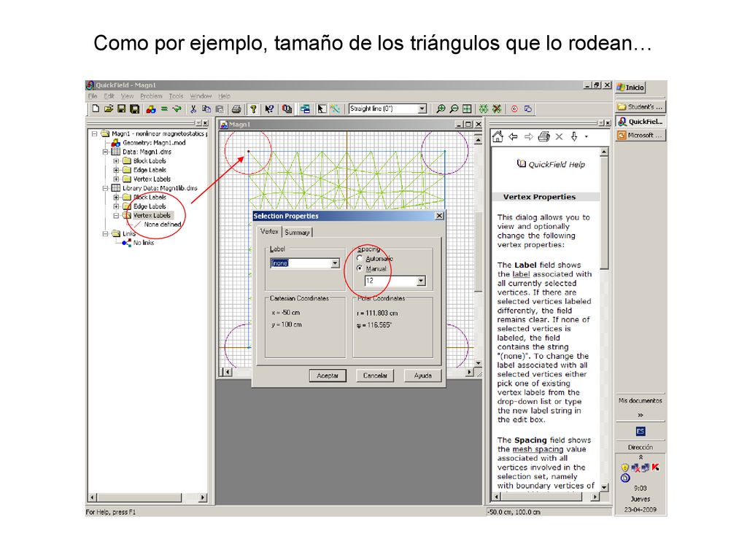Expand Block Labels under Data: Magn1.dms

[x=116, y=161]
